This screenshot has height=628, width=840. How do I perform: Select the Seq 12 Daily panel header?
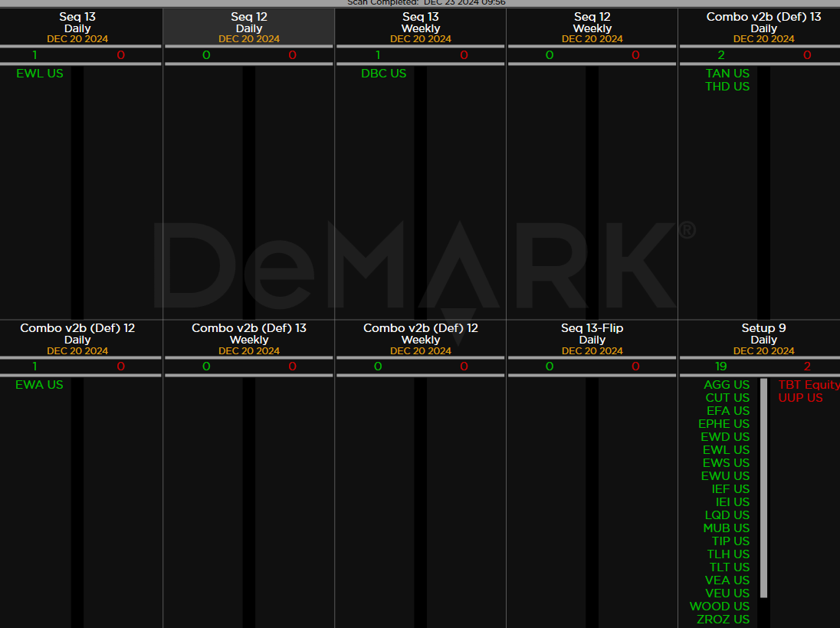tap(249, 28)
